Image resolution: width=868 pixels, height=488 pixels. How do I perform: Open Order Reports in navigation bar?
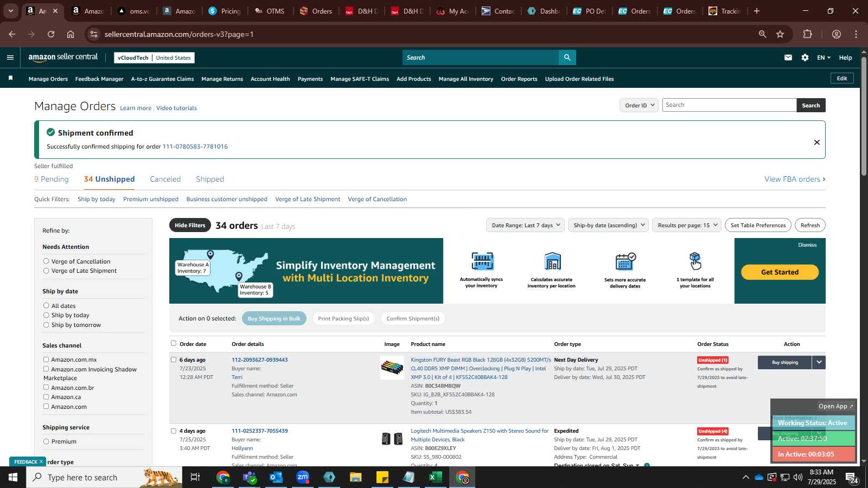[519, 79]
